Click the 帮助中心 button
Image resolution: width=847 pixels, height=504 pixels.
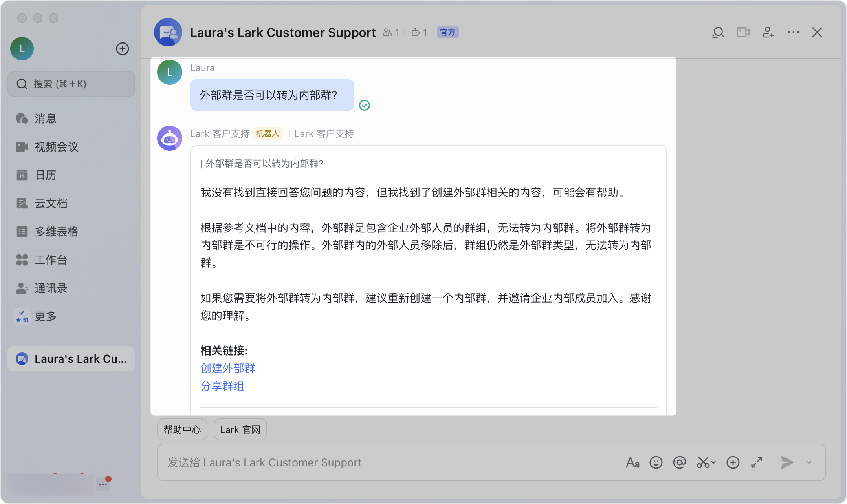[182, 429]
